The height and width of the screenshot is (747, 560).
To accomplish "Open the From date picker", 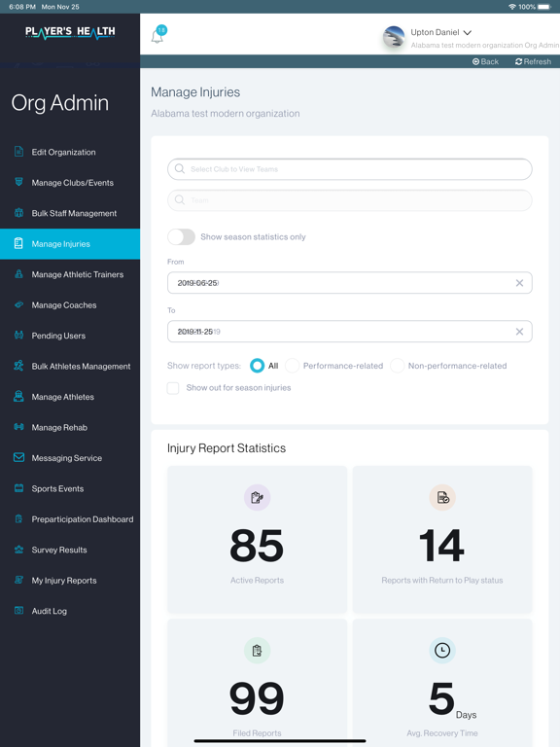I will (350, 283).
